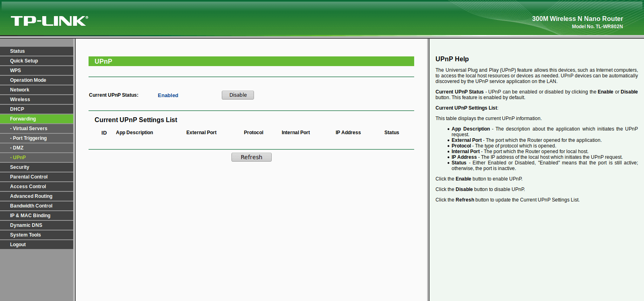Open Bandwidth Control
This screenshot has width=644, height=301.
coord(37,206)
